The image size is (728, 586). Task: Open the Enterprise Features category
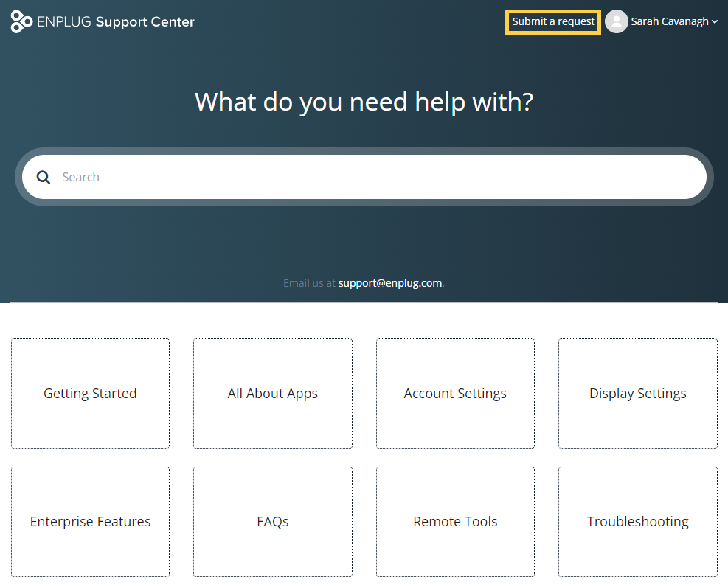90,522
